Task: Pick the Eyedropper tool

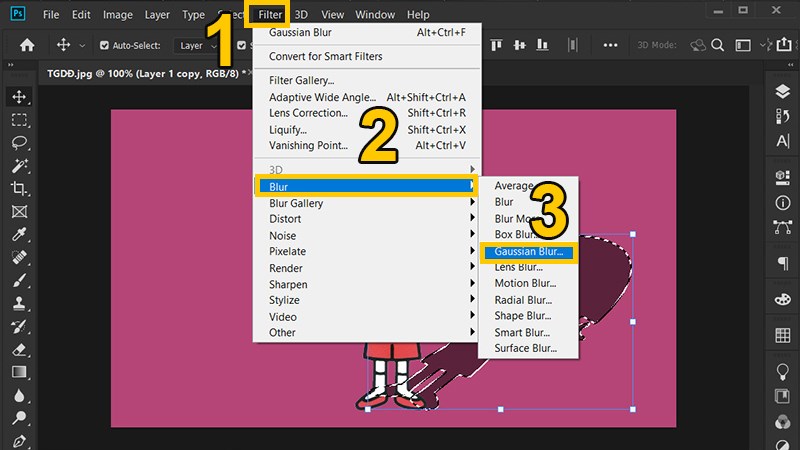Action: coord(18,234)
